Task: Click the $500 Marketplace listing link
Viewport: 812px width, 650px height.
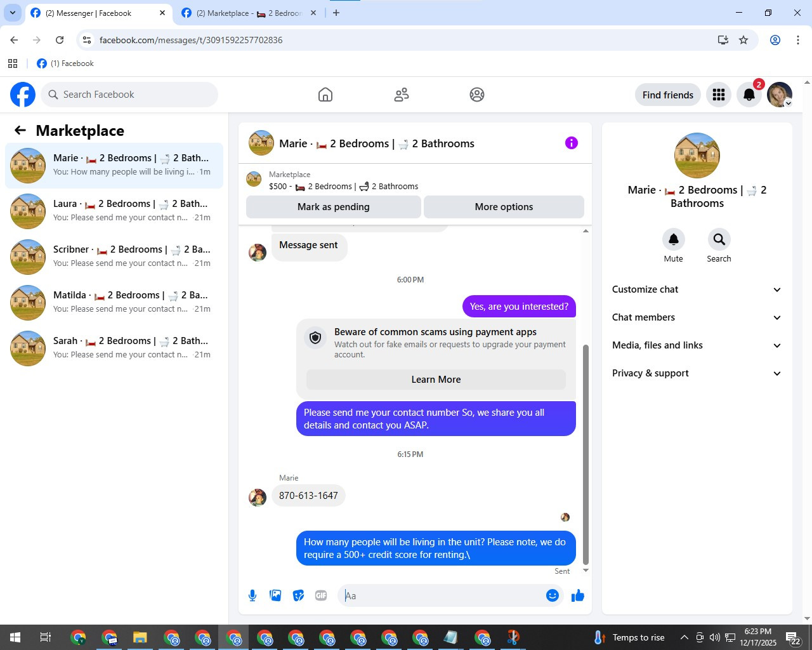Action: (343, 186)
